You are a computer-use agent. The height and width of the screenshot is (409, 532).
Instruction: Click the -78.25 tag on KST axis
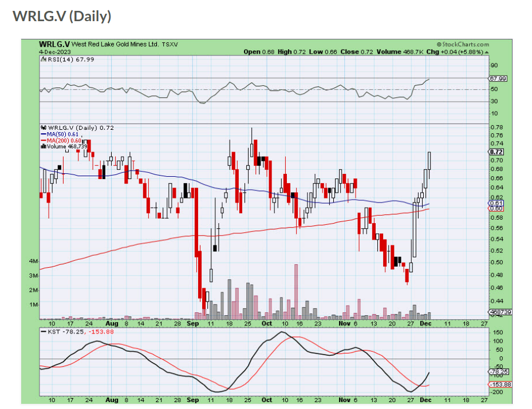click(x=499, y=372)
